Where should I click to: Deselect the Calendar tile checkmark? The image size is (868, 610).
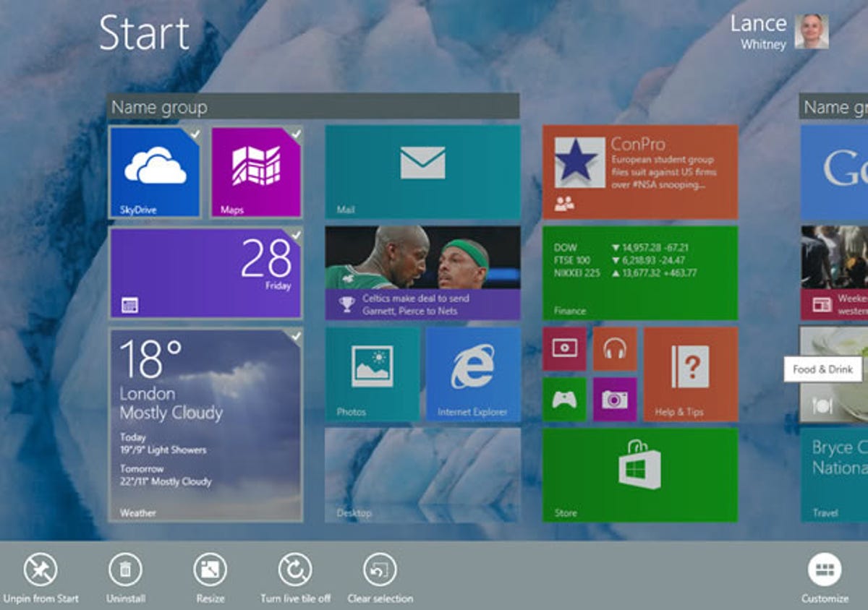[294, 234]
